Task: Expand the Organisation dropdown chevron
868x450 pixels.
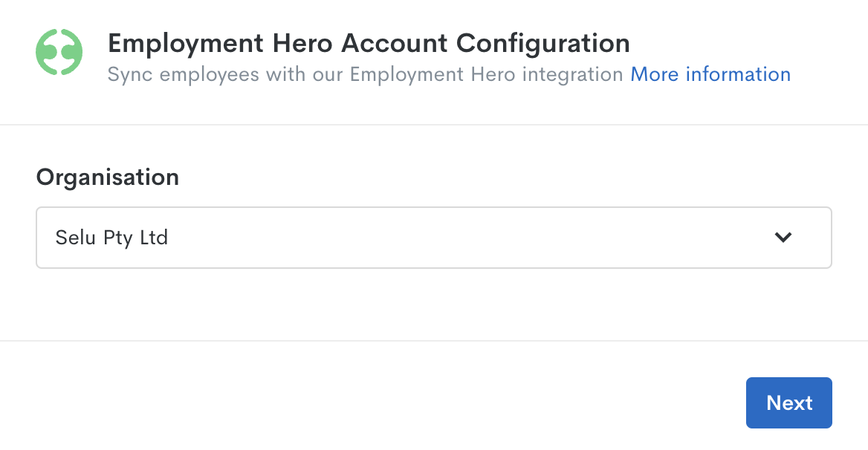Action: click(x=783, y=237)
